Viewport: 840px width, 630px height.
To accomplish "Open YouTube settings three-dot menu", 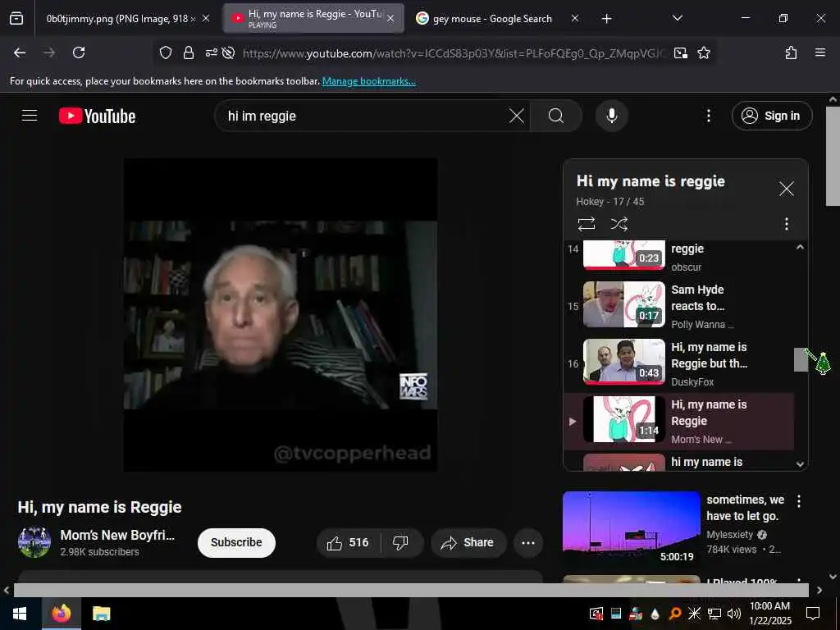I will pyautogui.click(x=708, y=116).
